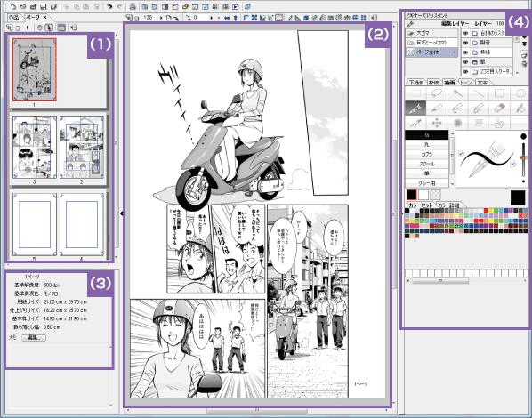Switch to the 下描き tab
Screen dimensions: 532x418
(416, 82)
